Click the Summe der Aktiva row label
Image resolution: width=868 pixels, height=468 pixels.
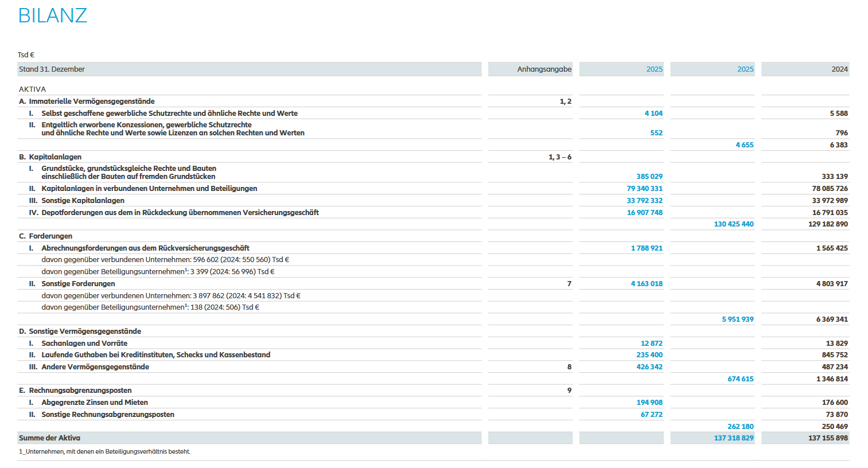pyautogui.click(x=49, y=438)
